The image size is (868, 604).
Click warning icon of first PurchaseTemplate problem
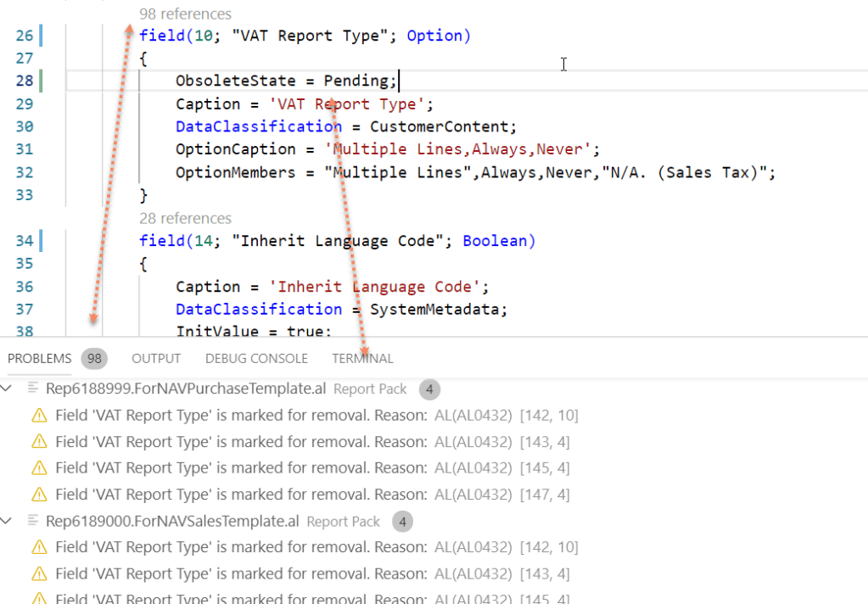point(39,416)
